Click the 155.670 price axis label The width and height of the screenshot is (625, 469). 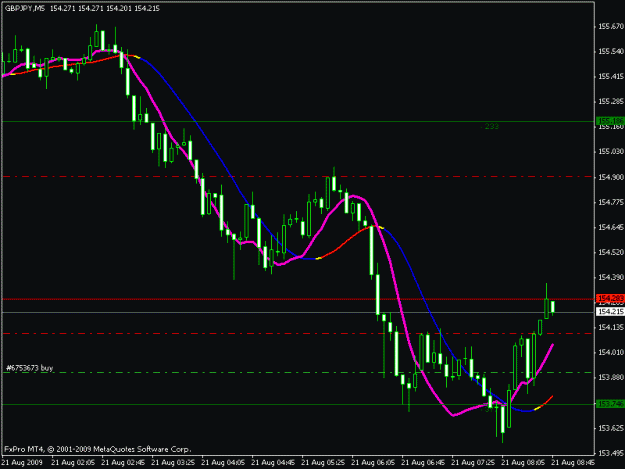tap(611, 26)
